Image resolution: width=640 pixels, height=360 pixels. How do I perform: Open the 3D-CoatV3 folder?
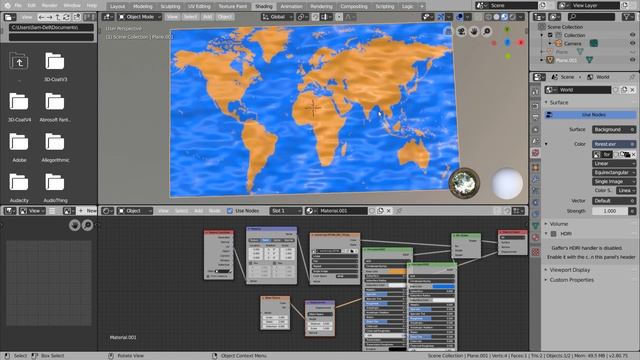click(55, 66)
